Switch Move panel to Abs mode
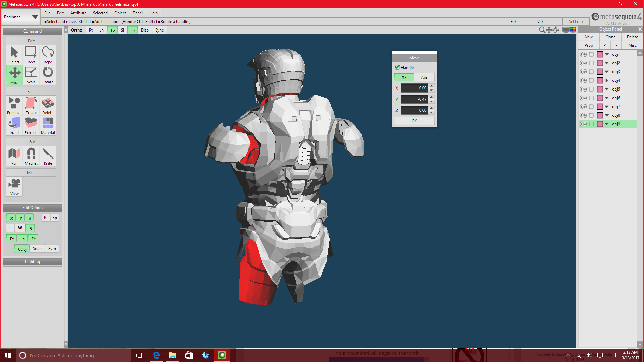Screen dimensions: 644x362 tap(424, 77)
